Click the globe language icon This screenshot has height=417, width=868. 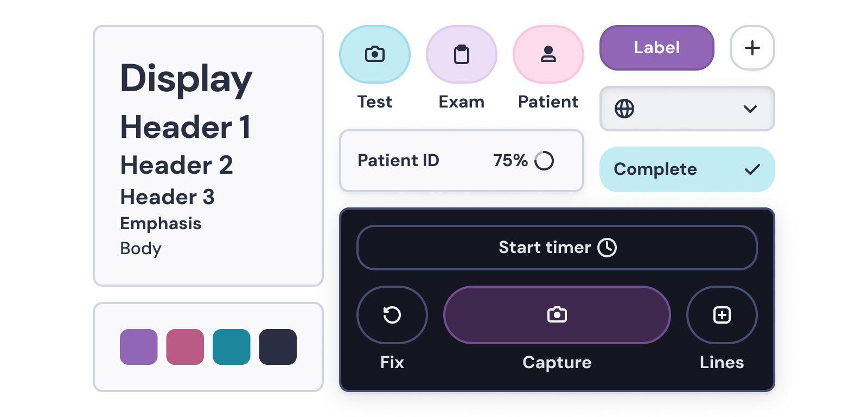(624, 109)
